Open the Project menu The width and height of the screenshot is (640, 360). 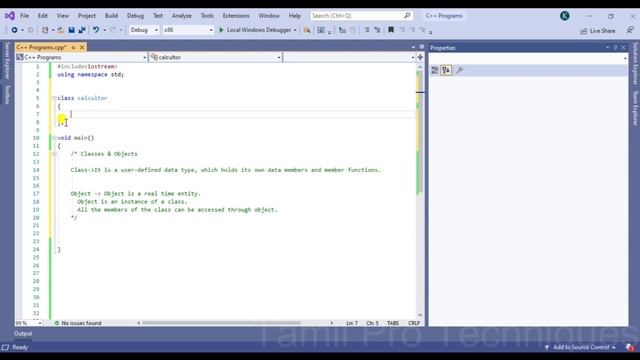87,16
